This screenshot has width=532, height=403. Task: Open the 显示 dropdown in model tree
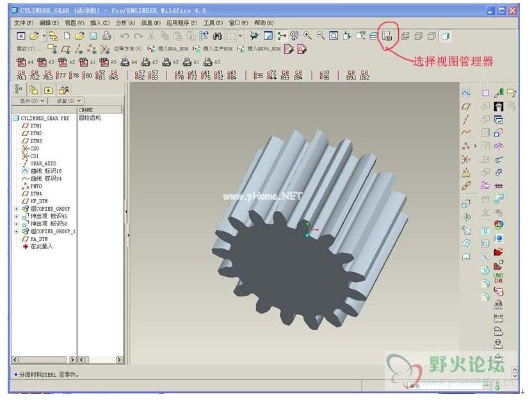click(x=31, y=101)
